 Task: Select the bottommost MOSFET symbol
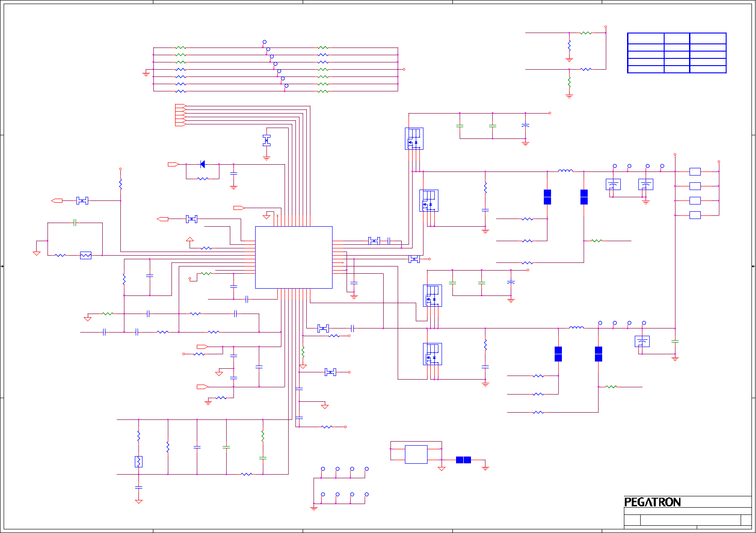(x=433, y=354)
